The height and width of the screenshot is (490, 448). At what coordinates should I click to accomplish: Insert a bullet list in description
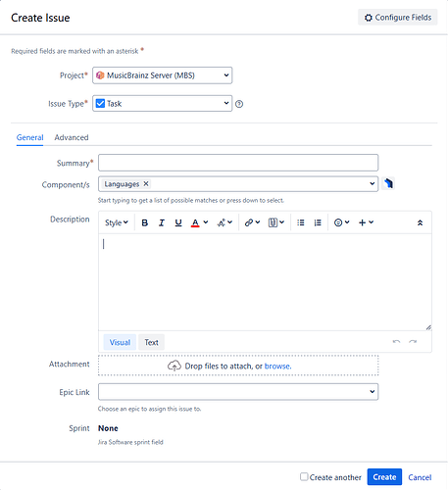pyautogui.click(x=301, y=222)
